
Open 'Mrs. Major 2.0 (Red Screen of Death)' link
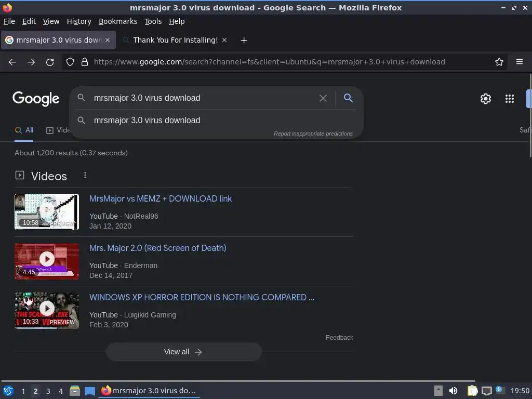pyautogui.click(x=158, y=248)
